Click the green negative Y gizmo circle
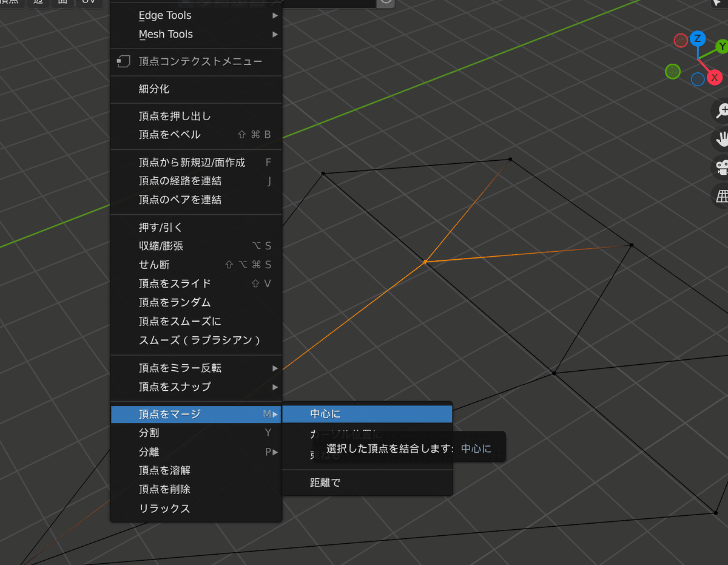This screenshot has width=728, height=565. coord(673,72)
